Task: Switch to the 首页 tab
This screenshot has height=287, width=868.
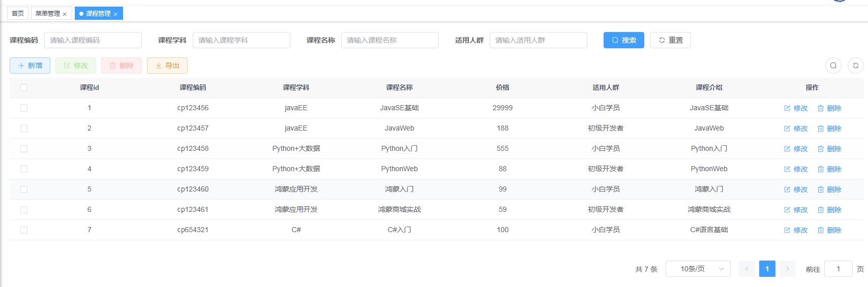Action: 18,14
